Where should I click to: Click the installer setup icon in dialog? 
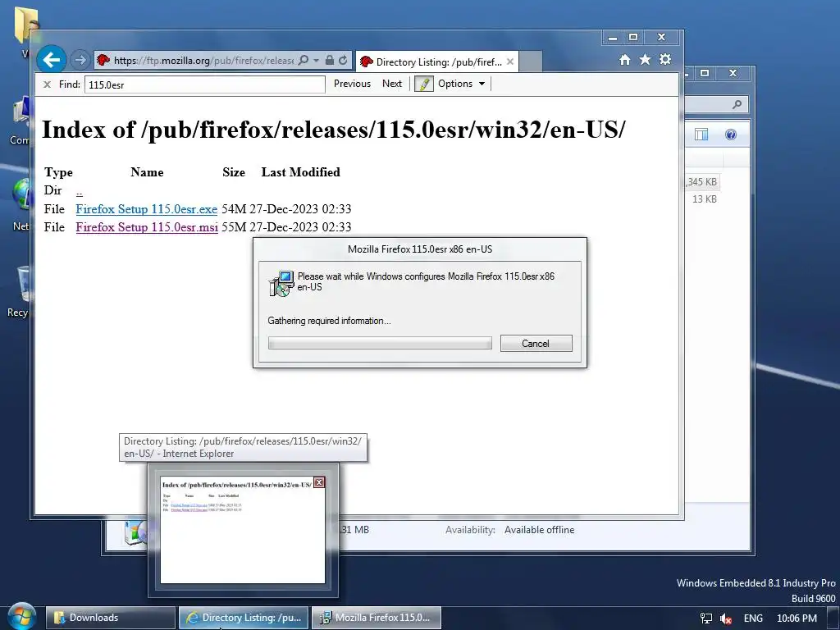pos(281,283)
